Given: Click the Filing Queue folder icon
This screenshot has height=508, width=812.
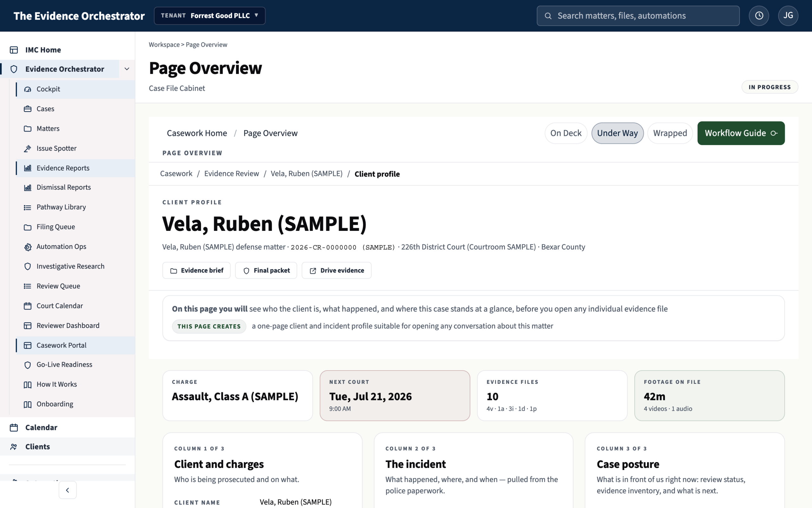Looking at the screenshot, I should tap(28, 227).
